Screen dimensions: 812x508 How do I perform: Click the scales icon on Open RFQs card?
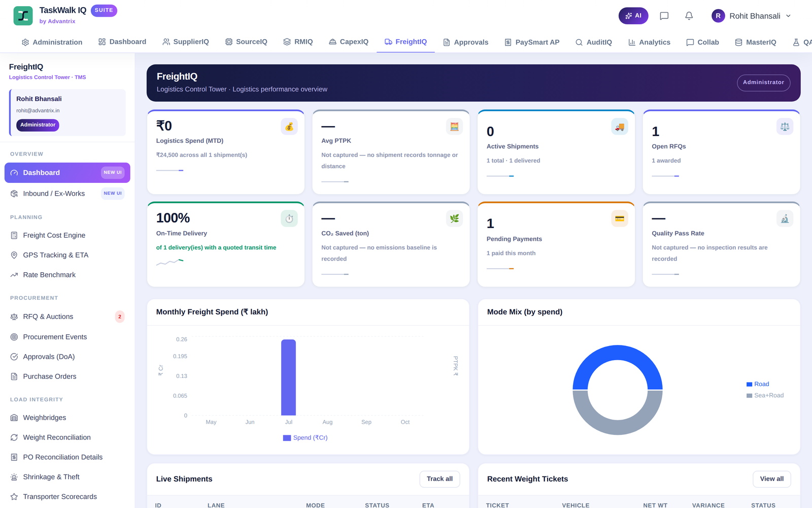(x=785, y=126)
